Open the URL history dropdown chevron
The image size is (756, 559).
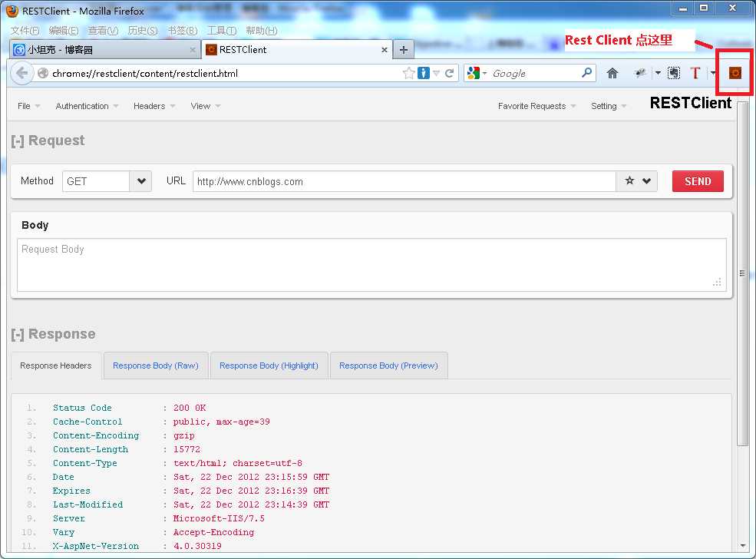(x=646, y=181)
